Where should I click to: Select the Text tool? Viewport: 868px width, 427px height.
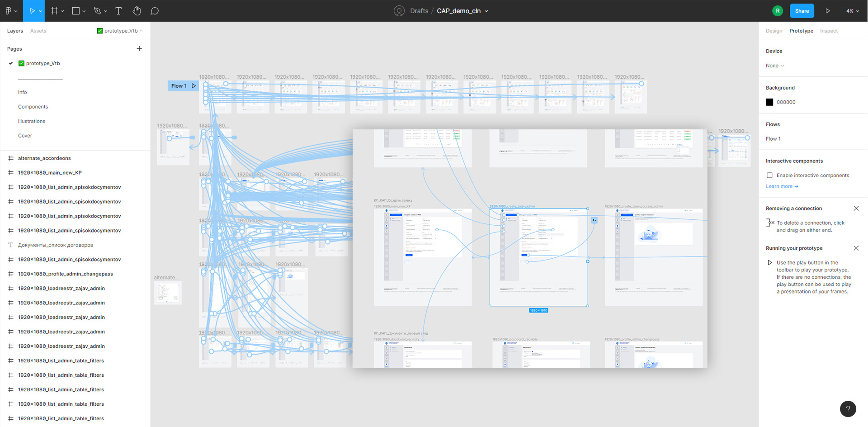point(118,11)
